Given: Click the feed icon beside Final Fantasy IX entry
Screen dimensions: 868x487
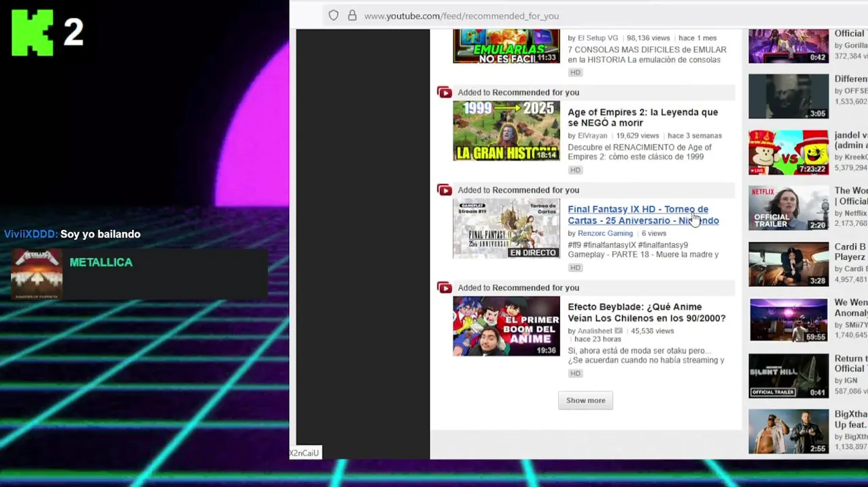Looking at the screenshot, I should [x=444, y=190].
